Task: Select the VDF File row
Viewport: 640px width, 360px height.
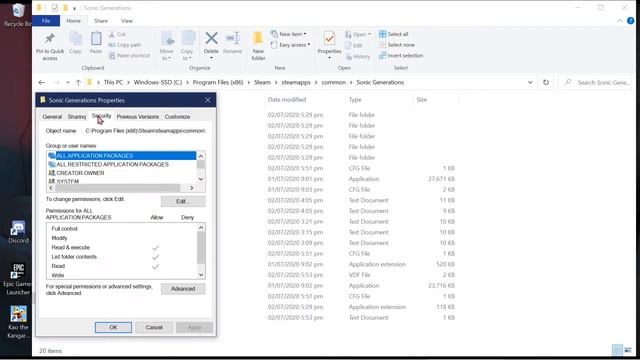Action: pyautogui.click(x=361, y=275)
